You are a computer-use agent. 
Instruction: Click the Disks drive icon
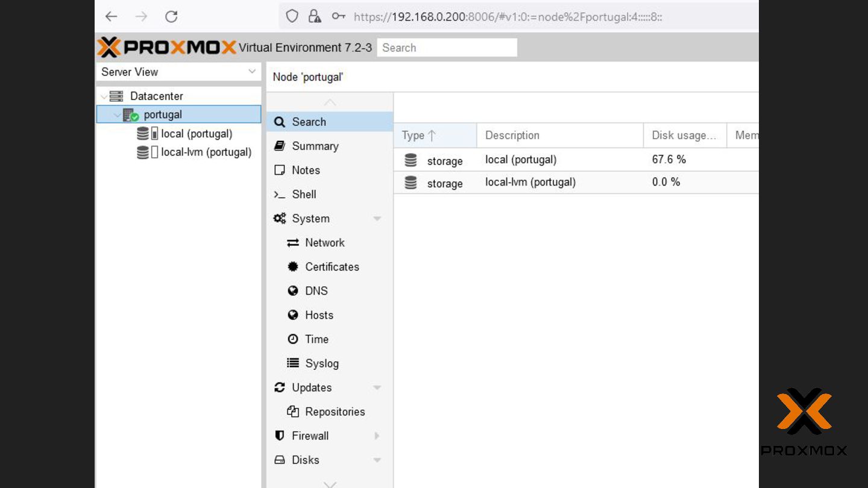pos(280,460)
